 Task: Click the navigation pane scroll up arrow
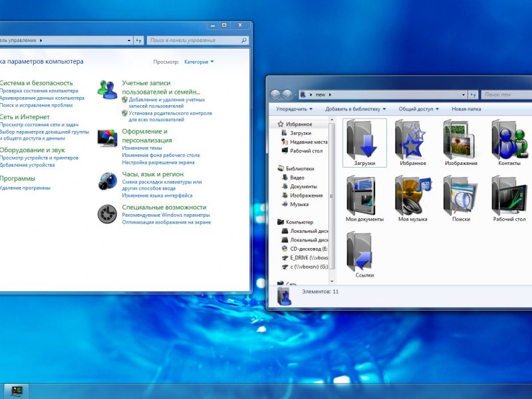click(x=332, y=120)
